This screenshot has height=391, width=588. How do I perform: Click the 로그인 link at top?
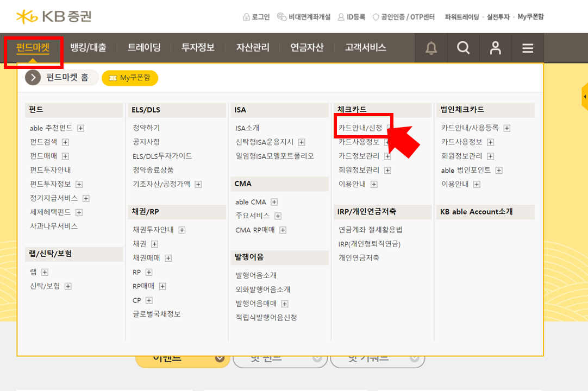click(257, 17)
